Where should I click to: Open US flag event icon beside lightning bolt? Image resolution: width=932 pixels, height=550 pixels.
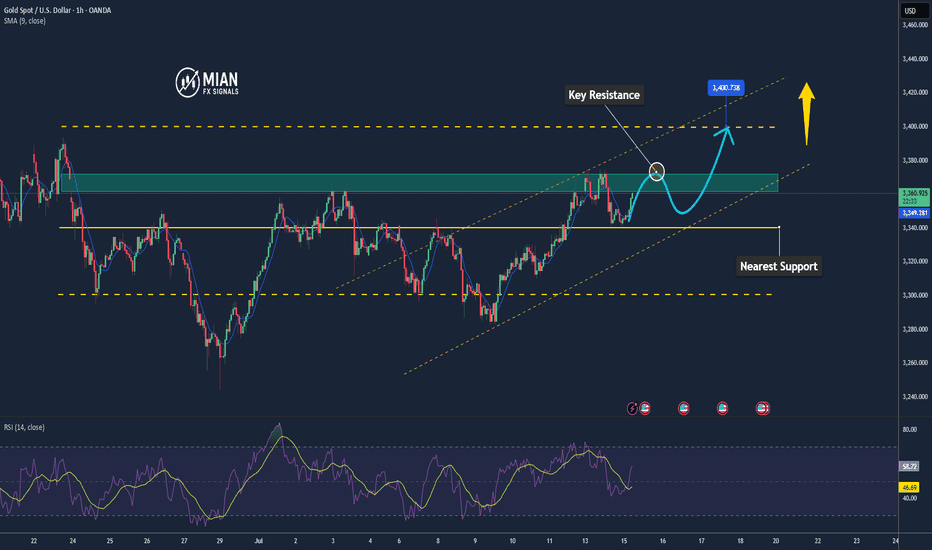(x=645, y=408)
